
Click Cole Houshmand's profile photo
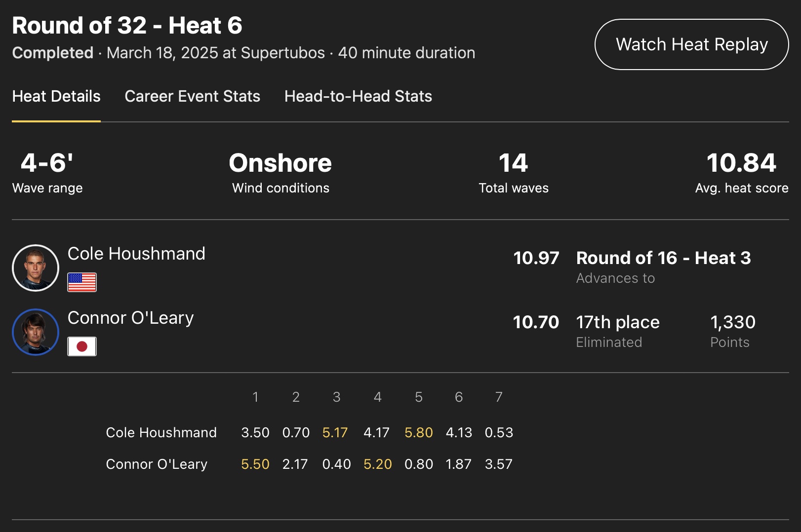(x=36, y=268)
